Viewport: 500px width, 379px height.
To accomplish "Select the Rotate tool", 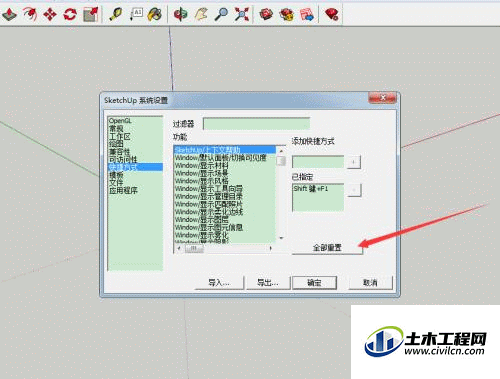I will (70, 14).
